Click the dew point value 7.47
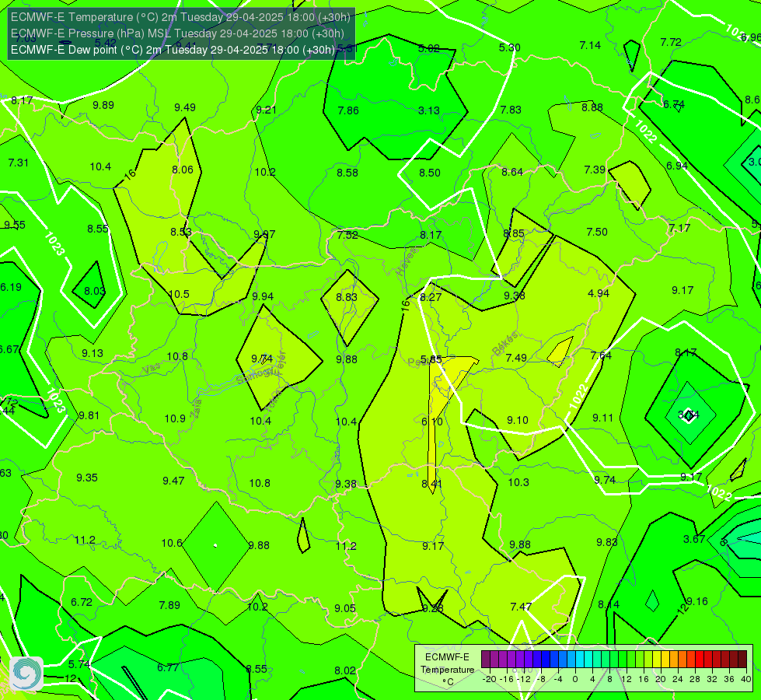This screenshot has height=700, width=761. pos(521,607)
